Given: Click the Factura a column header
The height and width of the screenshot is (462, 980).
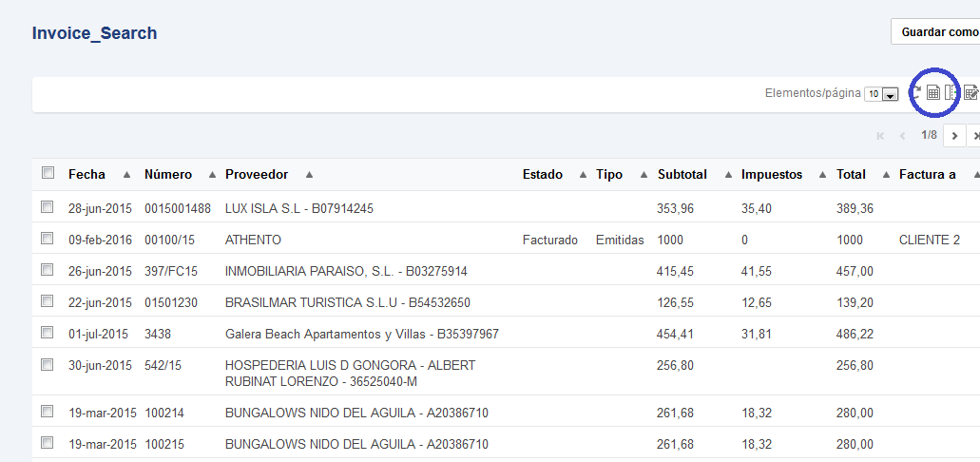Looking at the screenshot, I should (928, 174).
